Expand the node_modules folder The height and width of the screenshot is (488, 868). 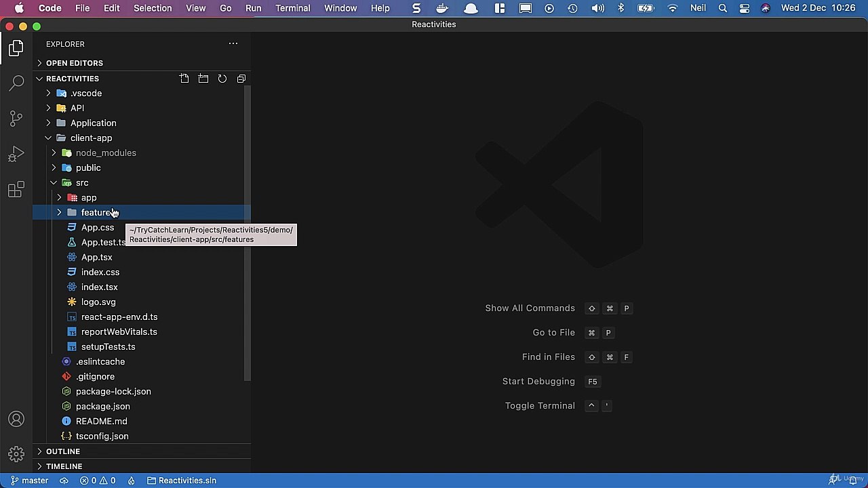click(142, 153)
